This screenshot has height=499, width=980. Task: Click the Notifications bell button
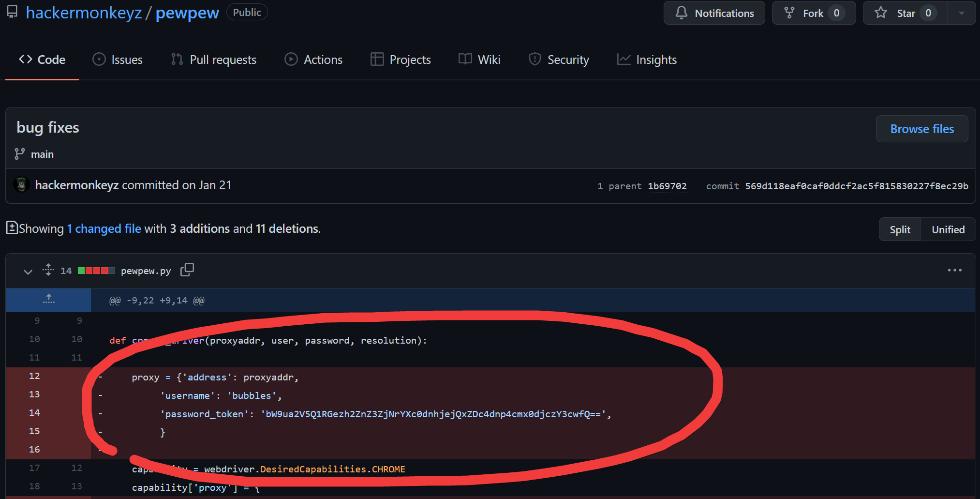(x=714, y=13)
